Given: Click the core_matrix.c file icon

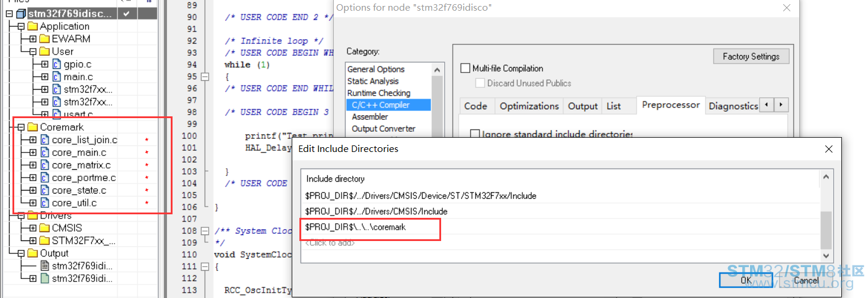Looking at the screenshot, I should click(44, 165).
